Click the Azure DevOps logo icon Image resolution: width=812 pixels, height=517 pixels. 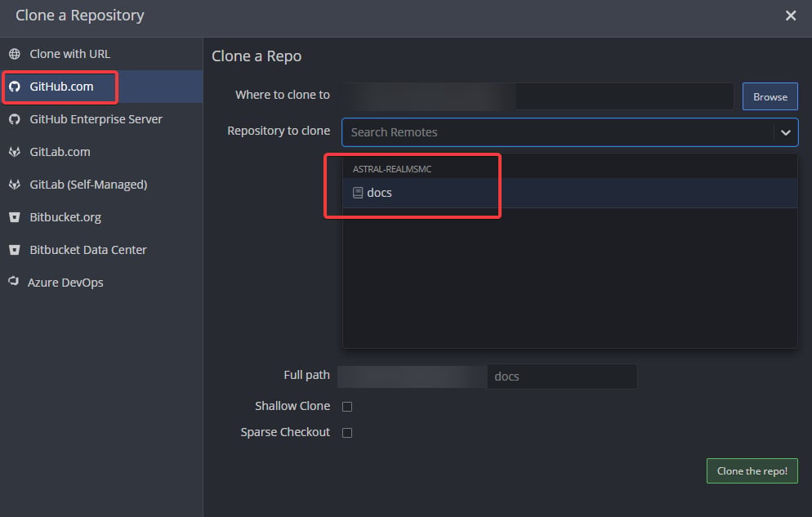pyautogui.click(x=13, y=281)
